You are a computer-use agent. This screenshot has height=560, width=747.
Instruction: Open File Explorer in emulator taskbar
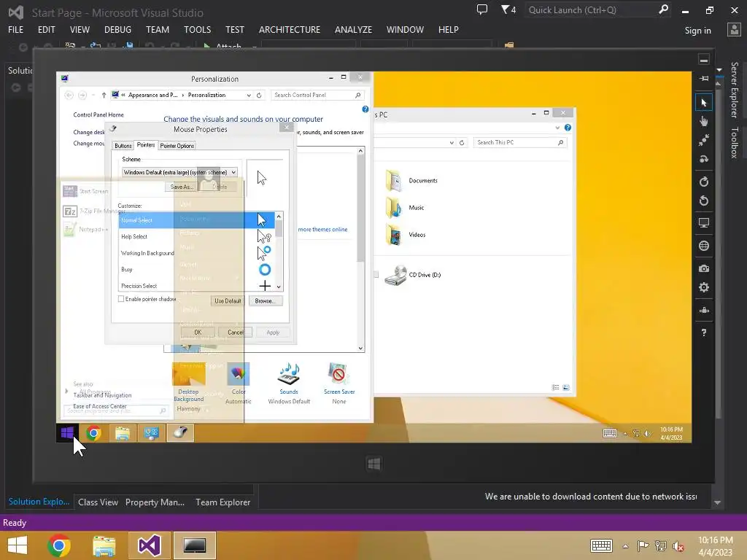(123, 433)
